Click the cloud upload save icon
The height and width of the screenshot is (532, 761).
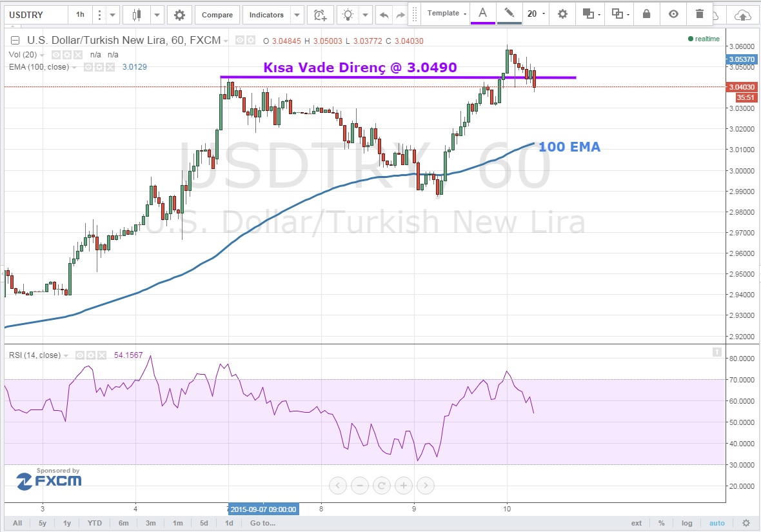click(743, 14)
